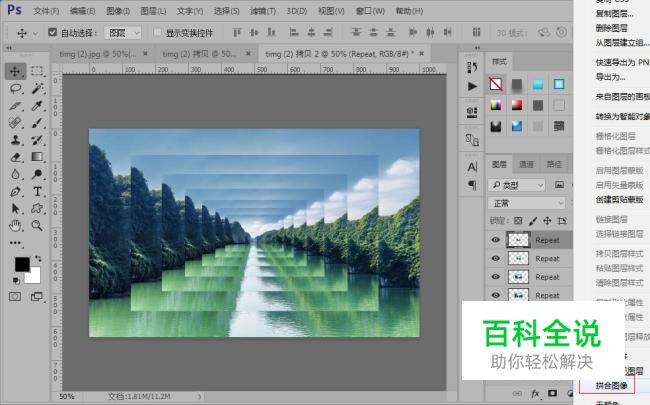650x405 pixels.
Task: Open the 图像(I) menu
Action: [118, 11]
